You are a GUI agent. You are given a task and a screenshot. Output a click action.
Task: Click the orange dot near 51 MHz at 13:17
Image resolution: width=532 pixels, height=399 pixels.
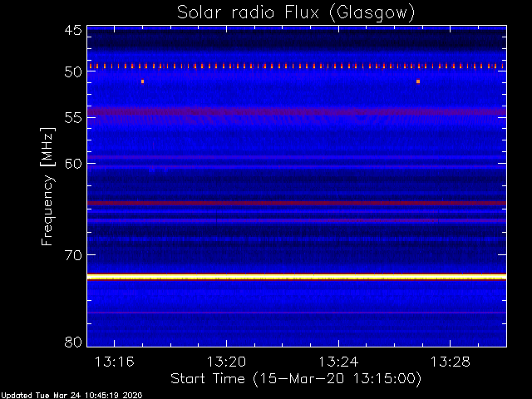[x=142, y=81]
